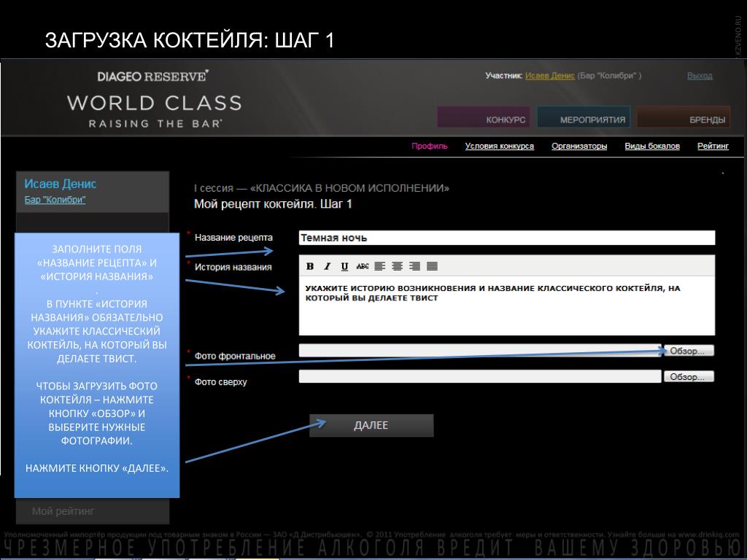Open the МЕРОПРИЯТИЯ section tab

coord(584,117)
